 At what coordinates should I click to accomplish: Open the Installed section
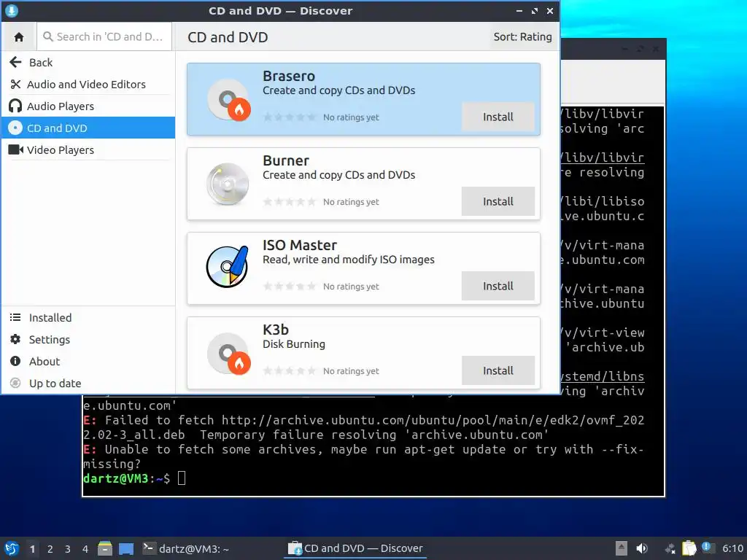tap(88, 318)
